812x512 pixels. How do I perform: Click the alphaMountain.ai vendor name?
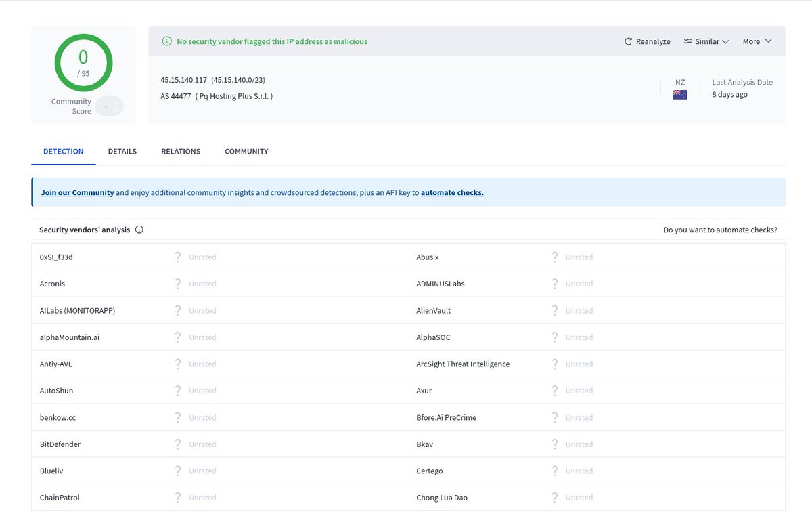point(70,337)
